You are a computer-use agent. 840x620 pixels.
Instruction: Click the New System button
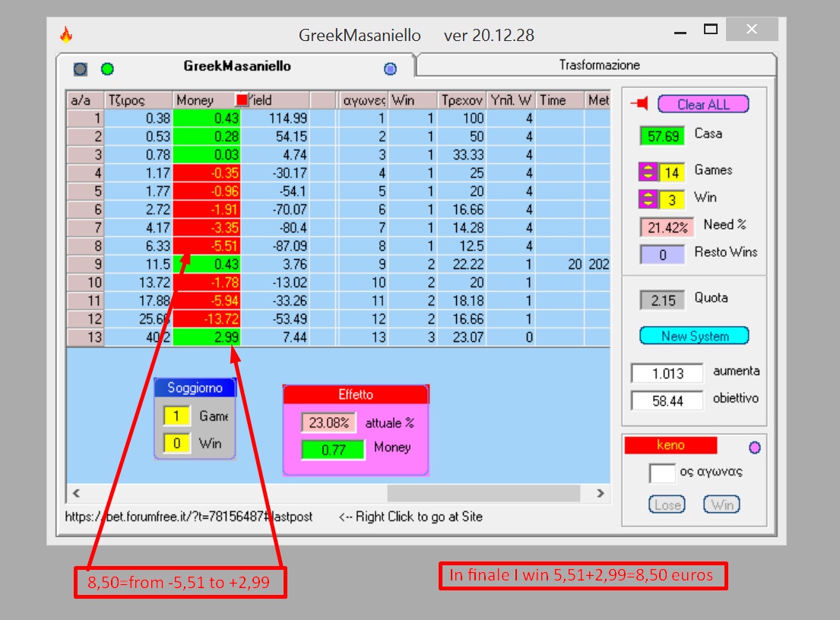[694, 336]
